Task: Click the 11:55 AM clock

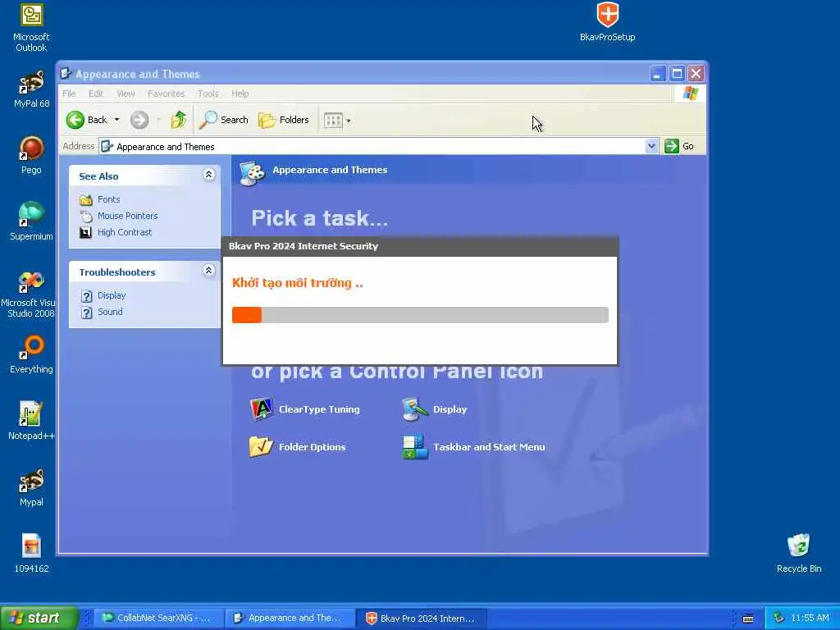Action: click(810, 619)
